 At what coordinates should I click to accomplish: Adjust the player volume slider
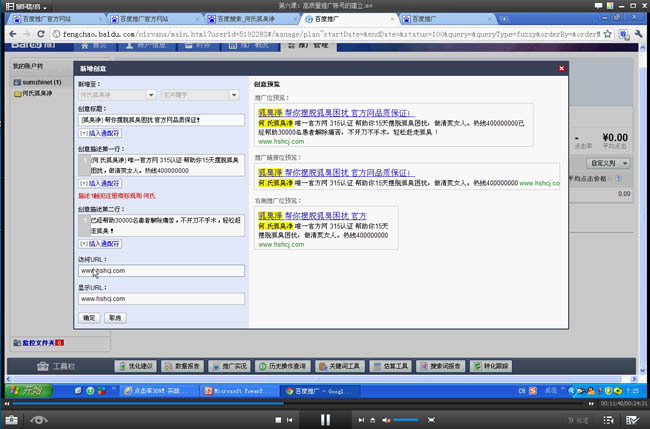[405, 420]
